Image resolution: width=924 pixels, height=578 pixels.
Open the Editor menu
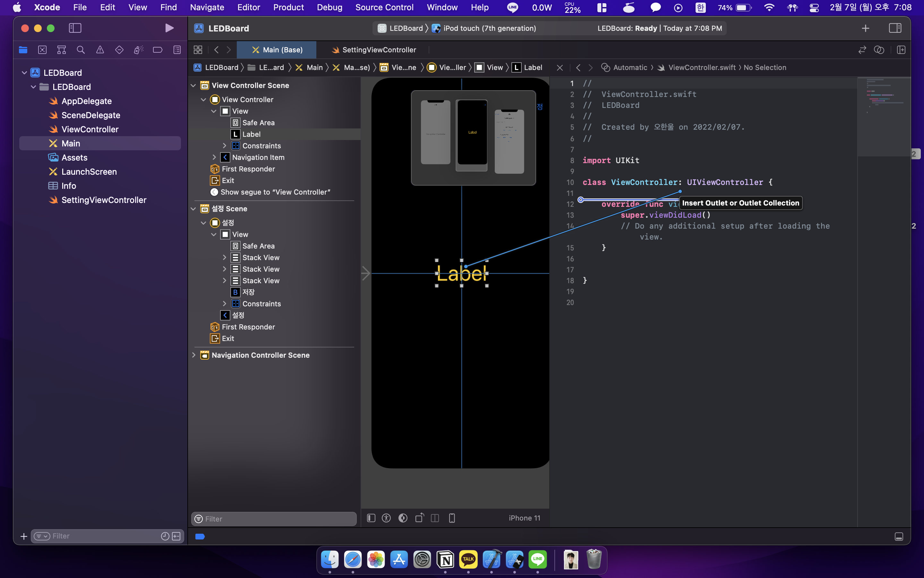(249, 7)
